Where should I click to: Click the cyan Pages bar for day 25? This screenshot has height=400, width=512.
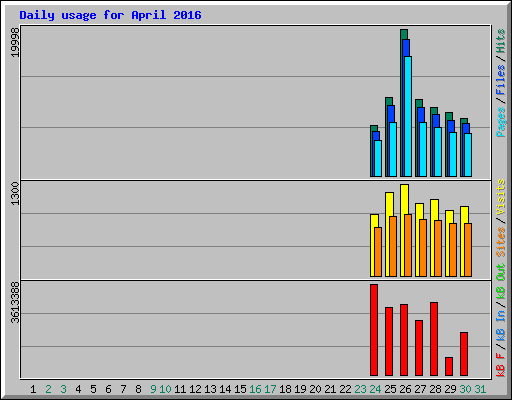(393, 149)
